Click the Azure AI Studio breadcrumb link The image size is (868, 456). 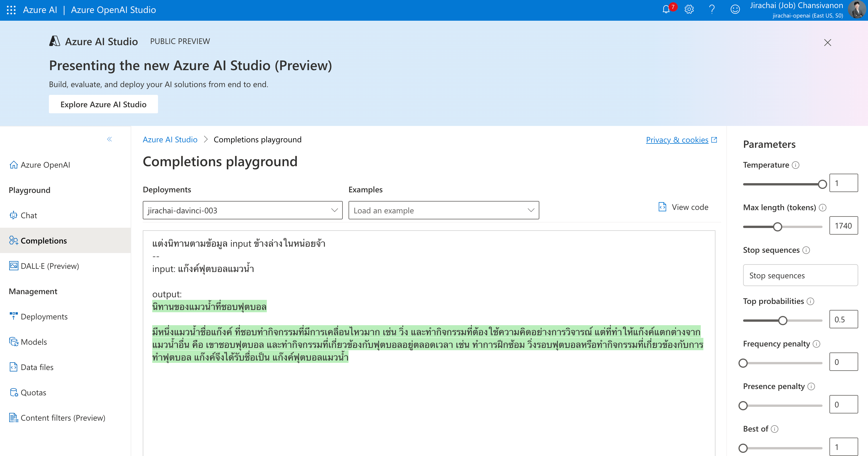170,139
